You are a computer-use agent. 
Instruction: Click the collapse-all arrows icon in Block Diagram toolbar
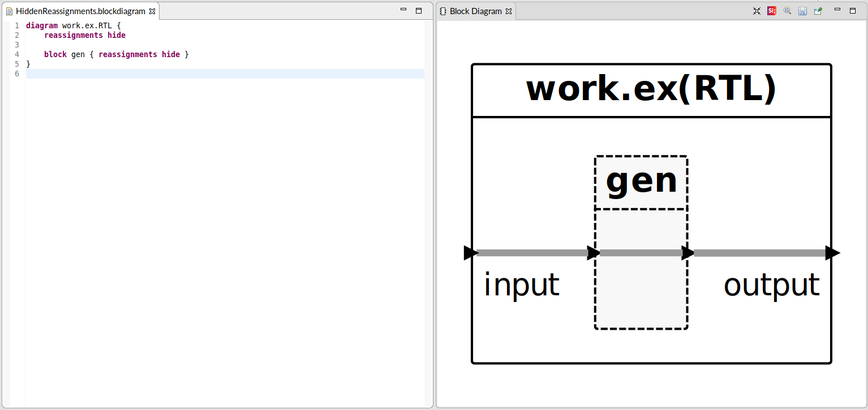point(757,11)
